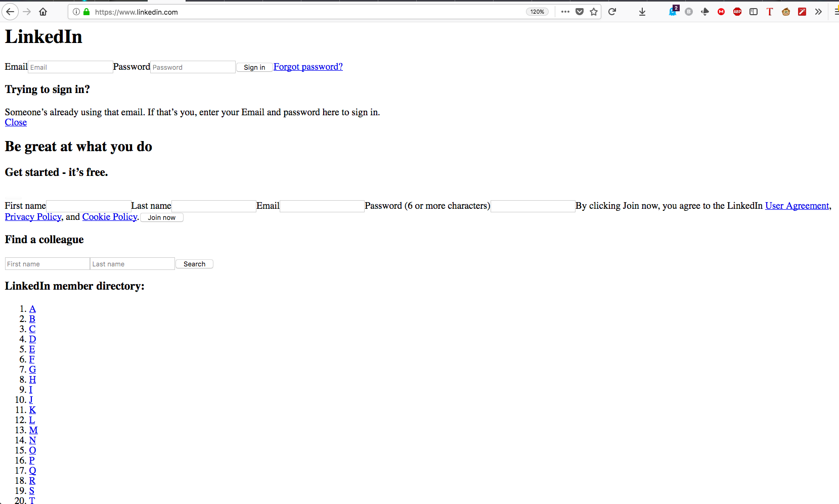
Task: Go to the browser home page icon
Action: tap(43, 12)
